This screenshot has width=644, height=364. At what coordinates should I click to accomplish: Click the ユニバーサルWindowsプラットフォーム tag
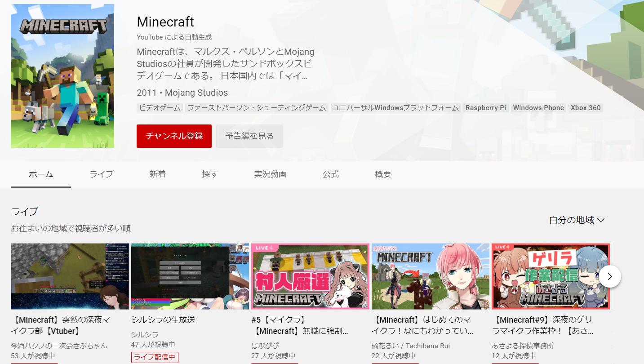[396, 108]
